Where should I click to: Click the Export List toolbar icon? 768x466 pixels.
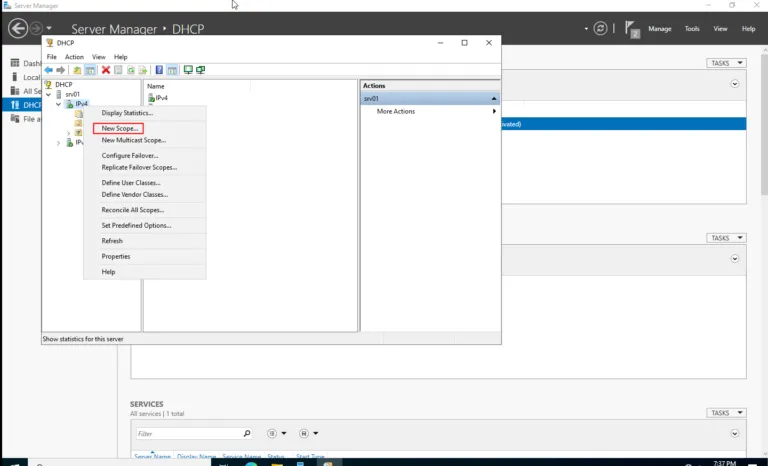coord(143,70)
